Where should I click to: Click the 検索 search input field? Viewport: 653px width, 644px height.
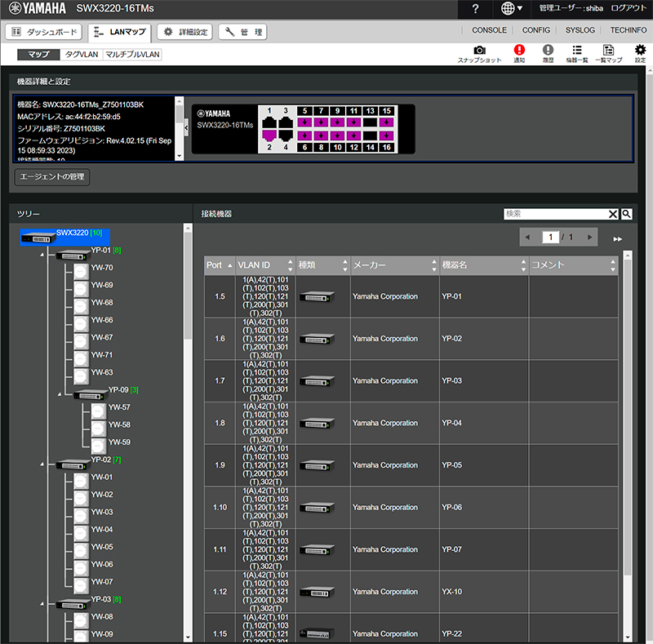click(x=556, y=214)
